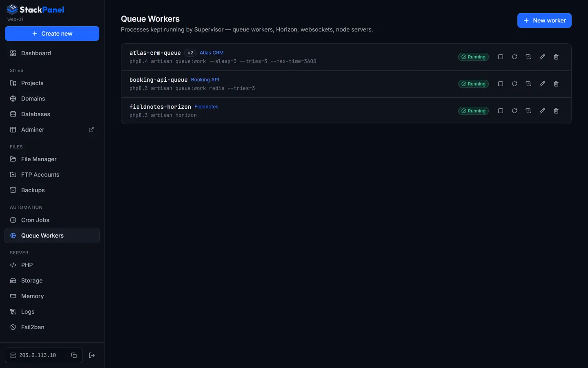The image size is (588, 368).
Task: Open Databases page
Action: 52,114
